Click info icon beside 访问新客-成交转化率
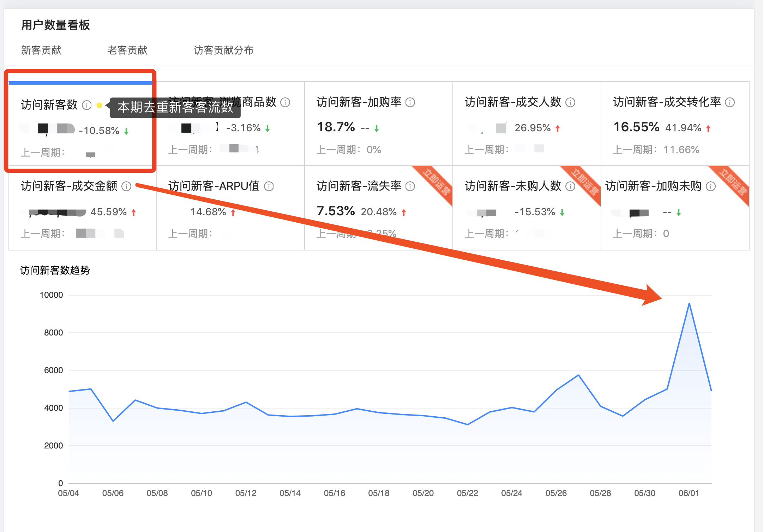Image resolution: width=763 pixels, height=532 pixels. [x=730, y=102]
